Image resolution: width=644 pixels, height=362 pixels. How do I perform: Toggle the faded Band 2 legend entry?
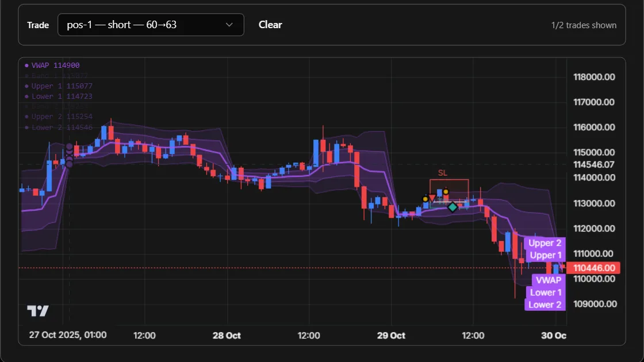tap(56, 106)
